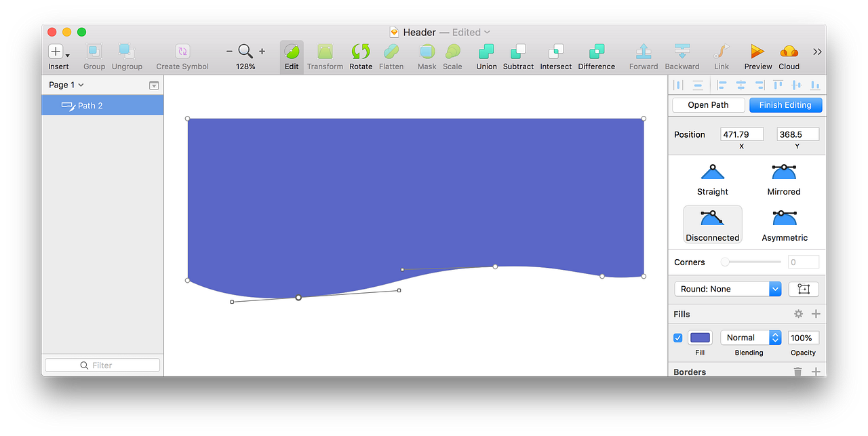
Task: Send the shape Backward
Action: coord(682,56)
